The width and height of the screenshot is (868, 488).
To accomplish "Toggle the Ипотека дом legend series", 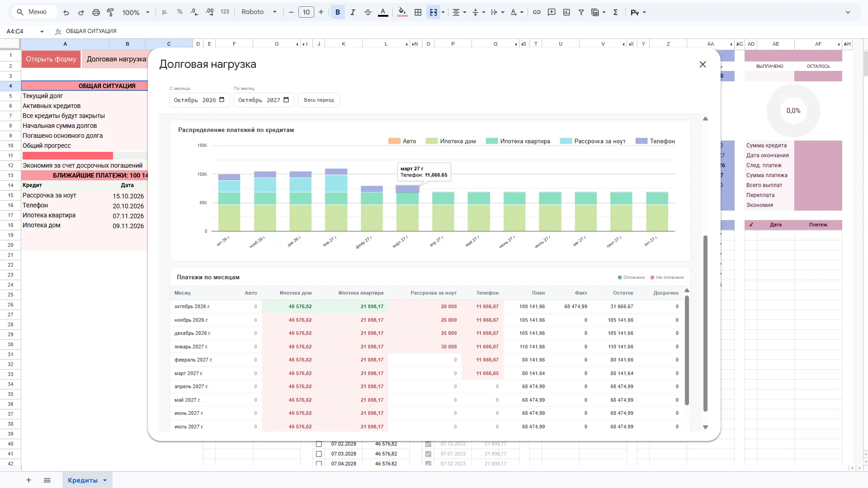I will [x=451, y=141].
